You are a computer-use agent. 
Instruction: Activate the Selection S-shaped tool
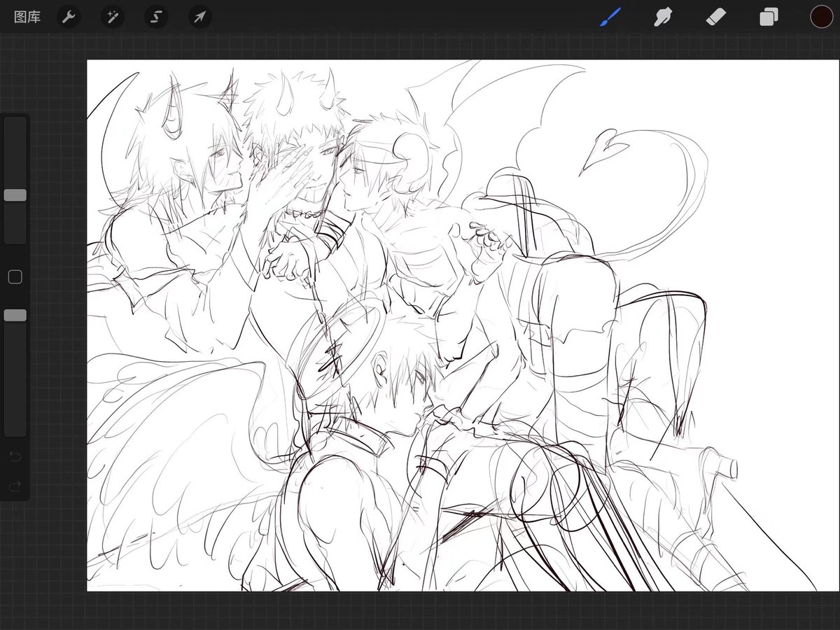(156, 17)
